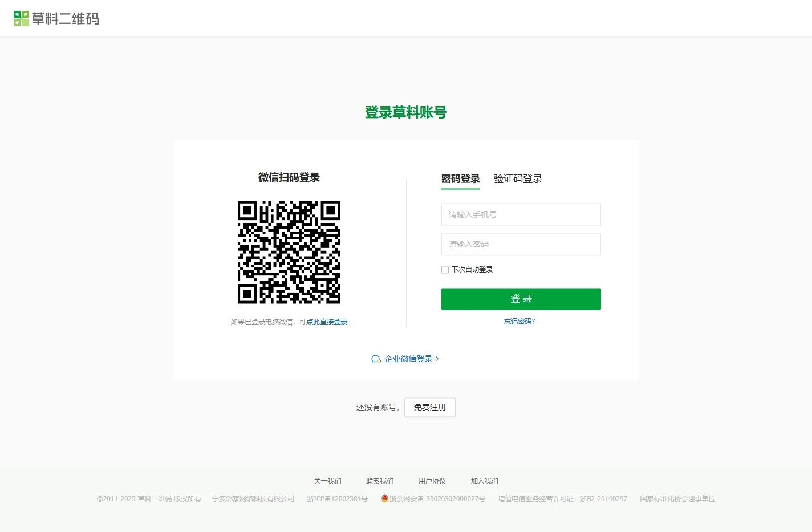Click the 企业微信 chat bubble icon
The height and width of the screenshot is (532, 812).
(x=376, y=359)
